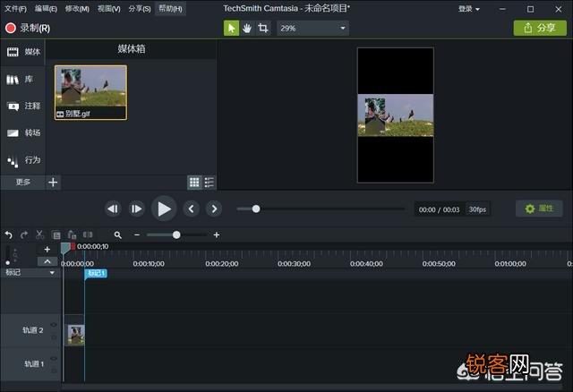Select the 别墅.gif media thumbnail
573x392 pixels.
click(x=90, y=92)
